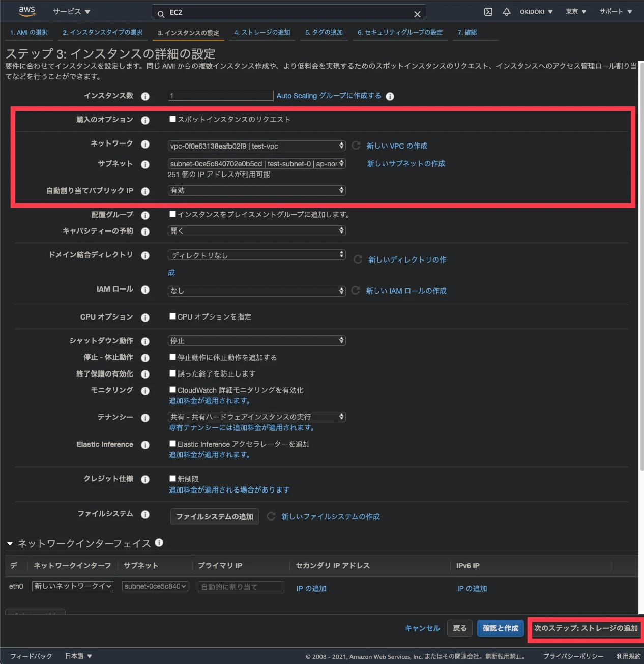Click ファイルシステムの追加 button
The height and width of the screenshot is (664, 644).
tap(215, 516)
